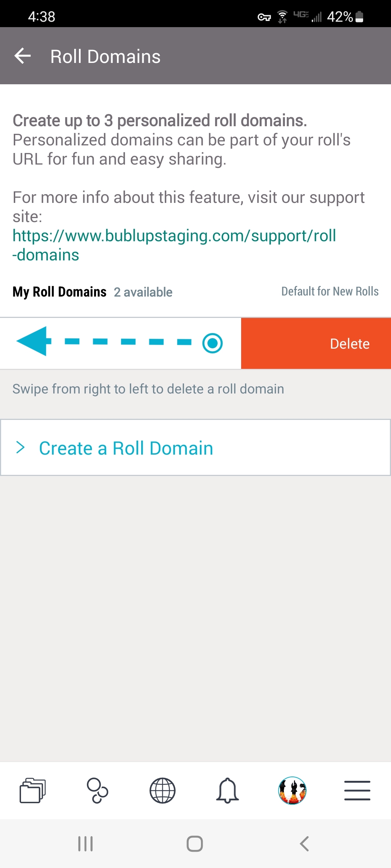Tap the Default for New Rolls label
This screenshot has width=391, height=868.
330,291
